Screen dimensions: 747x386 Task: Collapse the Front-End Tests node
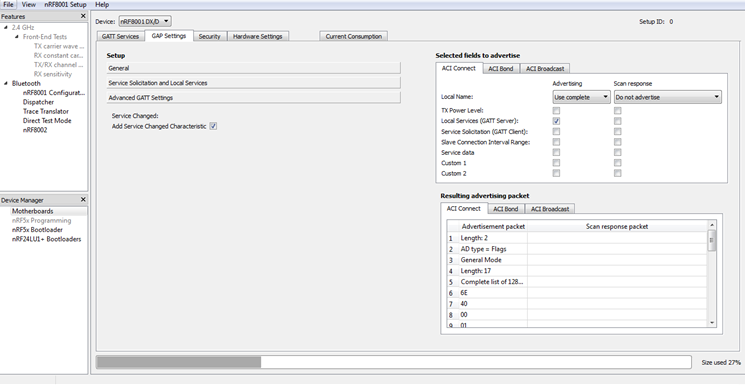point(17,37)
